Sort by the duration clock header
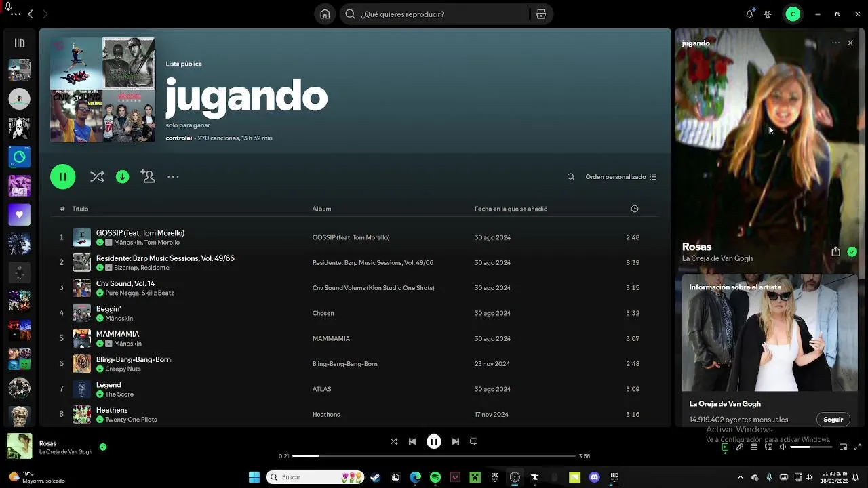Viewport: 868px width, 488px height. coord(635,209)
